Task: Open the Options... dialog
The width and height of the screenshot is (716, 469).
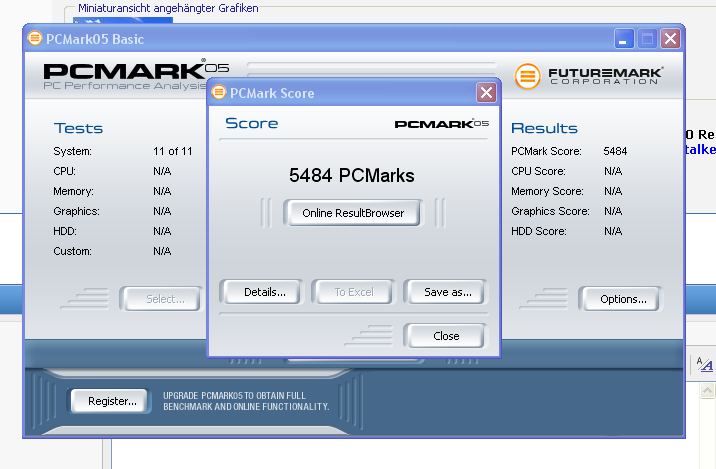Action: (x=621, y=299)
